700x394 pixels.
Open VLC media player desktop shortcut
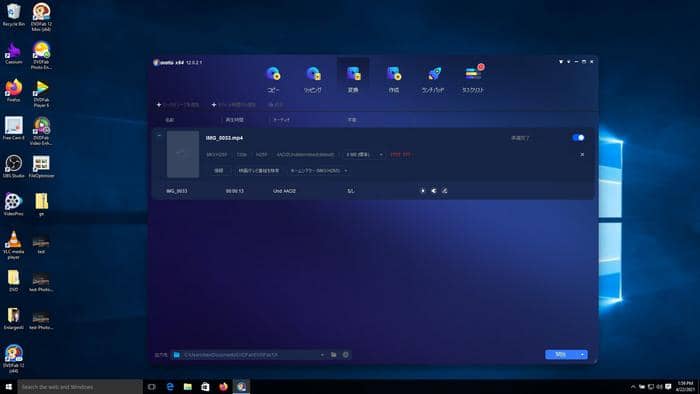(13, 245)
